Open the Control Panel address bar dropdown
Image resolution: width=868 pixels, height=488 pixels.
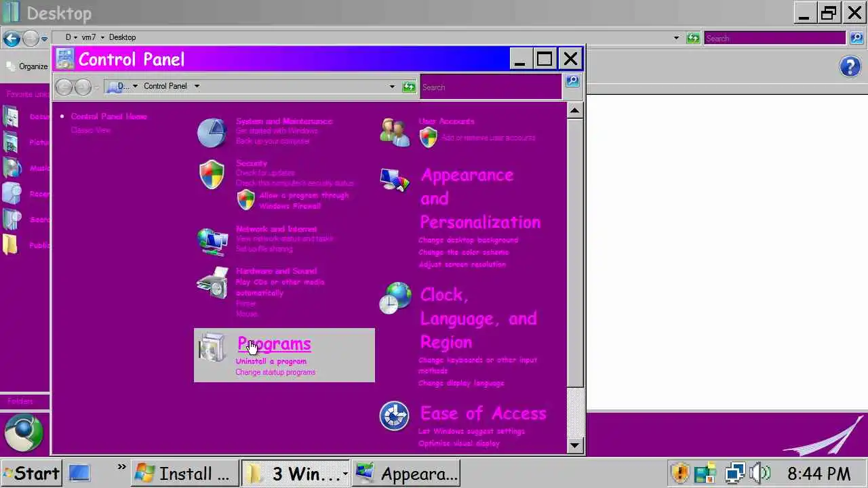tap(392, 86)
